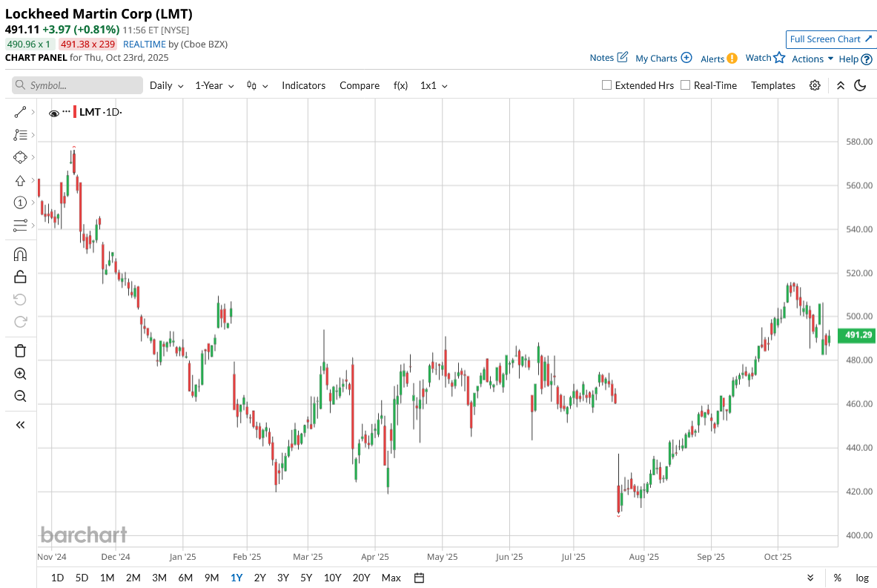The width and height of the screenshot is (877, 588).
Task: Select the 6M range
Action: 185,578
